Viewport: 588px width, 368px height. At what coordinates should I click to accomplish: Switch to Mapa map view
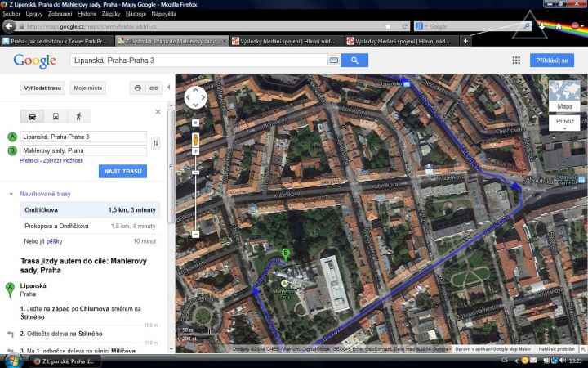point(564,96)
